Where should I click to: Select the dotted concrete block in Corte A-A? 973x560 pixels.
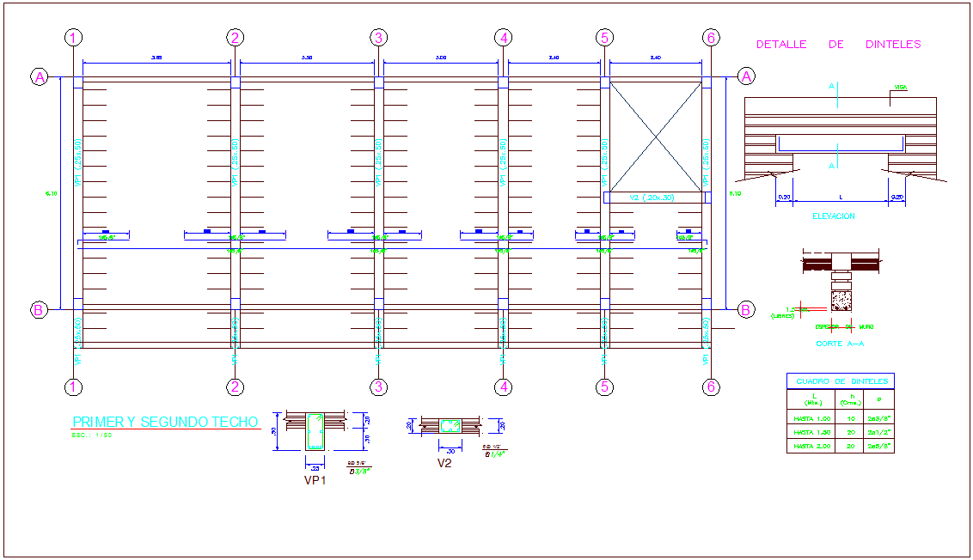click(840, 300)
